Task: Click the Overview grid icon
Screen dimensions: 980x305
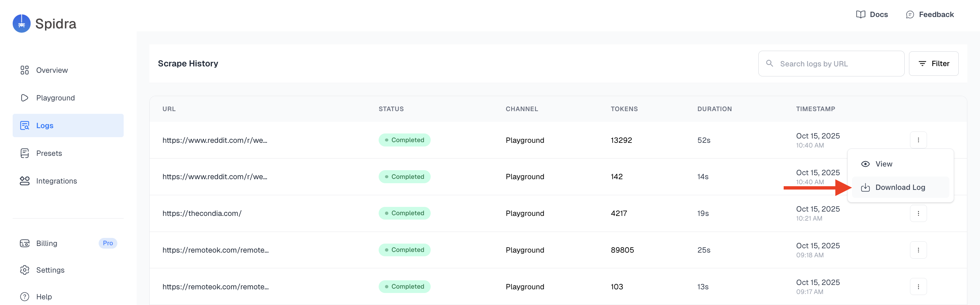Action: click(24, 70)
